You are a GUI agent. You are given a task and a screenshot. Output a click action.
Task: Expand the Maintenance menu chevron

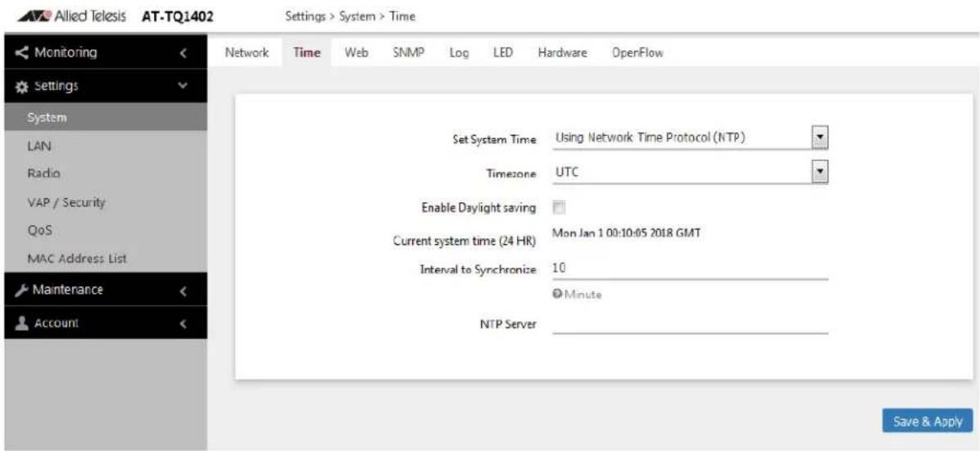[x=183, y=291]
